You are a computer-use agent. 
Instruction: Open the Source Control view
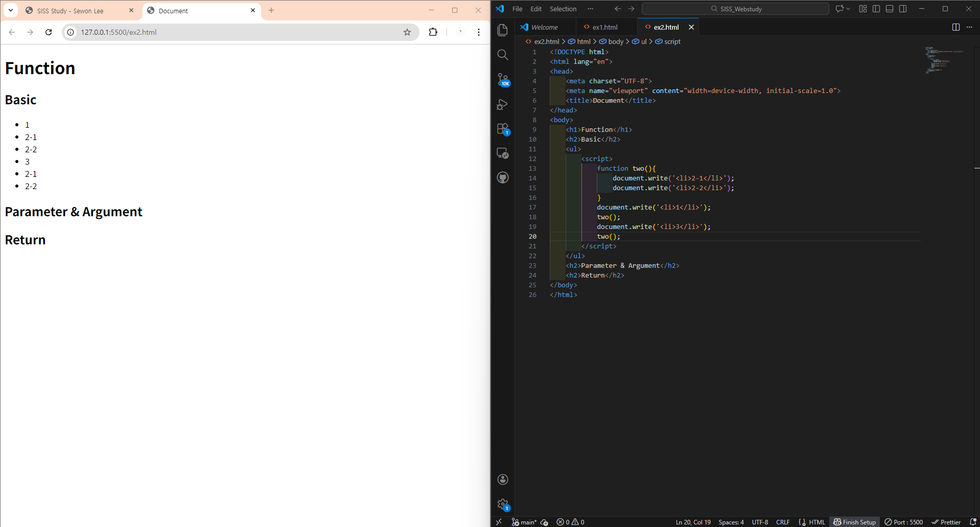[x=503, y=79]
